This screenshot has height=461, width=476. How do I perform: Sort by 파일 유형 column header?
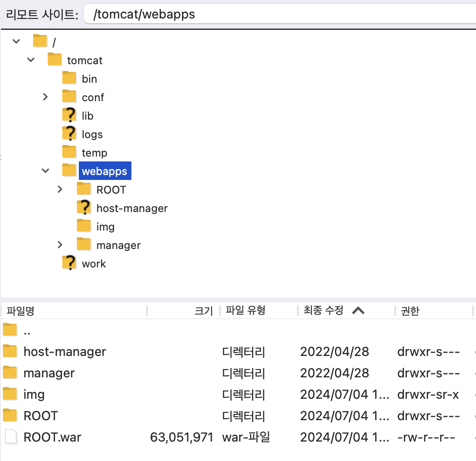(246, 310)
